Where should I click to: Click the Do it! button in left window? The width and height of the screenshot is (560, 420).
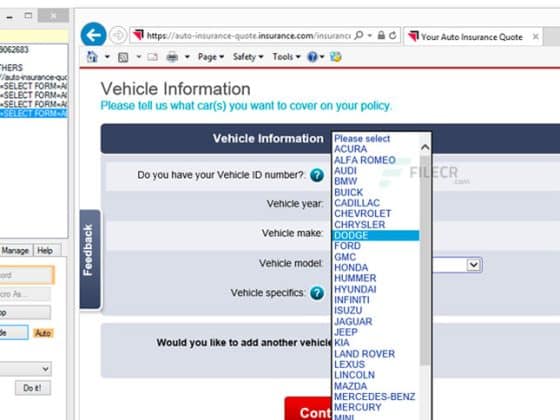tap(32, 388)
